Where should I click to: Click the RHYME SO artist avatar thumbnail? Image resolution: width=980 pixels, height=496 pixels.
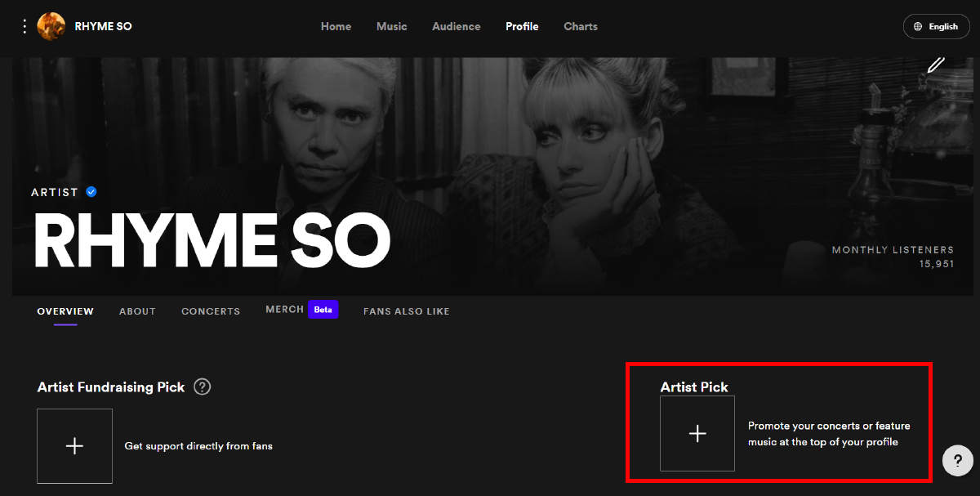tap(51, 26)
